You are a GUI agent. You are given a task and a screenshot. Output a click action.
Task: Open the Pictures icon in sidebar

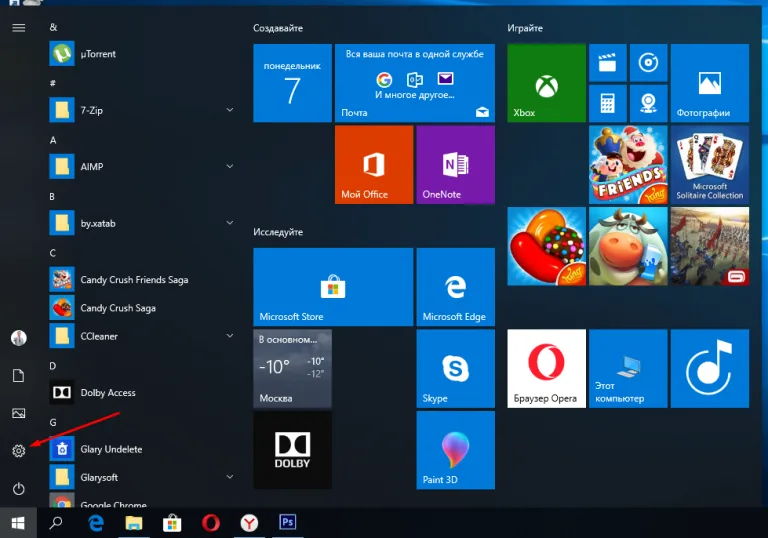[x=19, y=413]
